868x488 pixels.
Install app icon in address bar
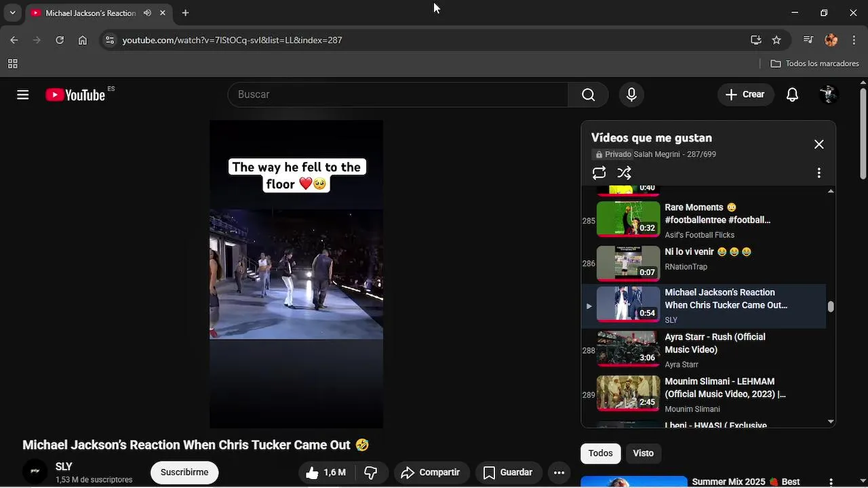[756, 40]
